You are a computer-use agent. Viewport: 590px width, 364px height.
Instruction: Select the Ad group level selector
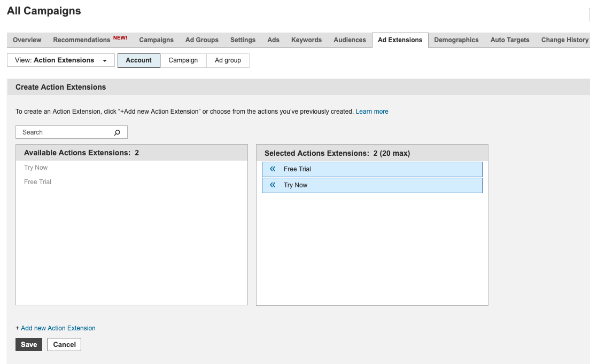click(228, 60)
